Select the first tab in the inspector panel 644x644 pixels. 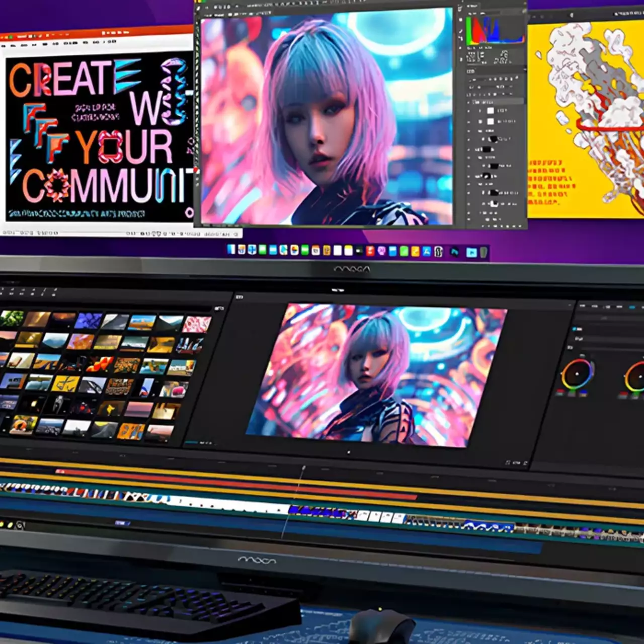pyautogui.click(x=584, y=306)
